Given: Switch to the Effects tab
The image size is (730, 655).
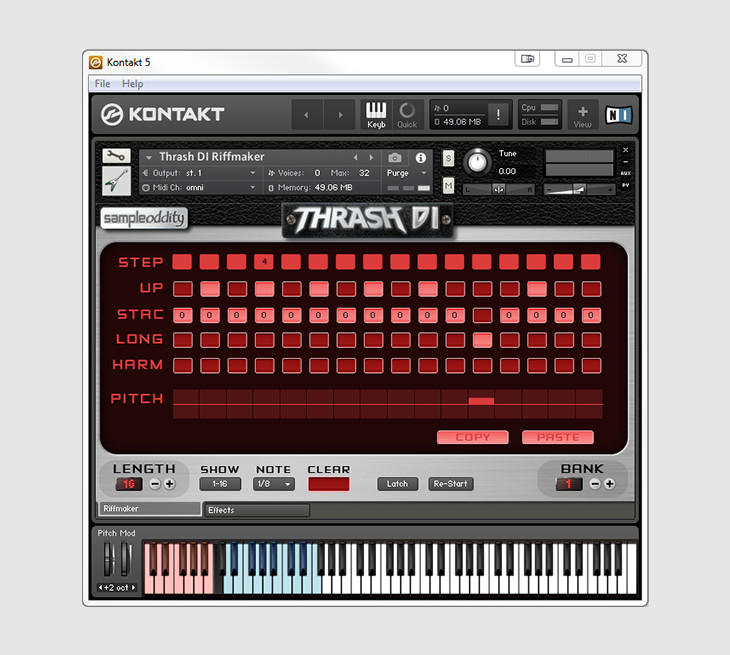Looking at the screenshot, I should tap(257, 510).
